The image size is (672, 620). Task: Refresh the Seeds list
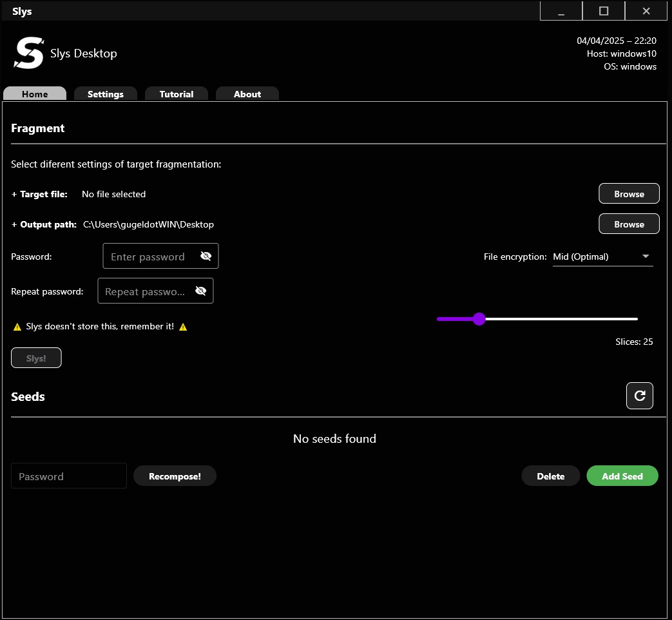[639, 396]
